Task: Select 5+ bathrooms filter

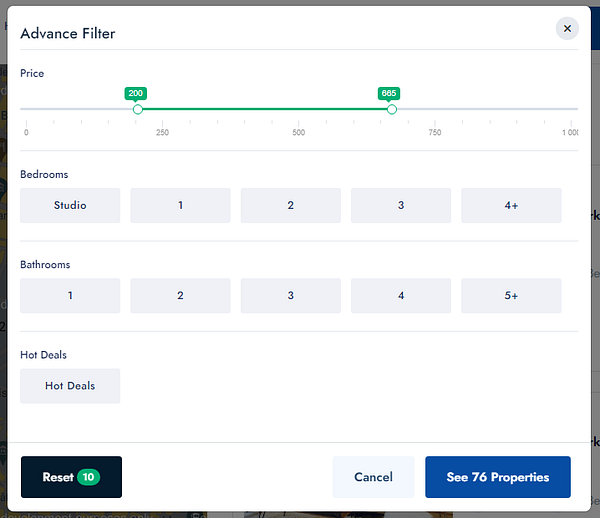Action: click(x=511, y=296)
